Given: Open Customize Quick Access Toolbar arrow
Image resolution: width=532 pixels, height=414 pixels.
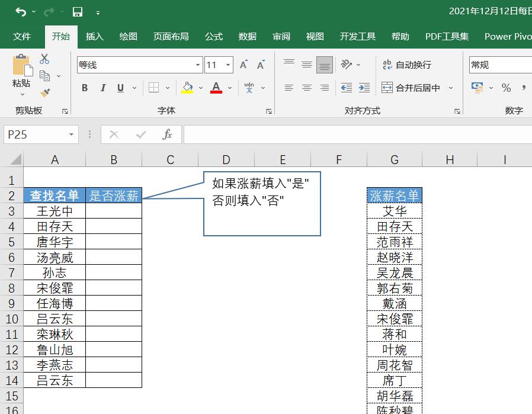Looking at the screenshot, I should point(98,13).
